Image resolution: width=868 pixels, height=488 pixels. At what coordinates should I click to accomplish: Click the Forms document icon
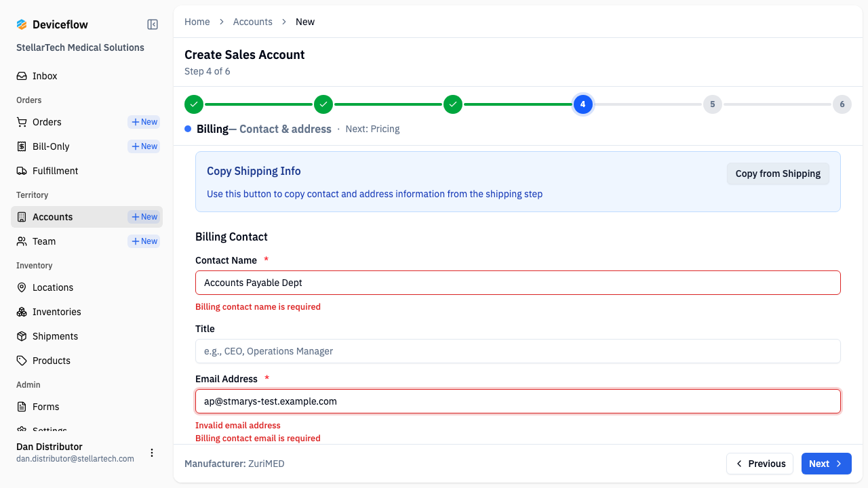tap(22, 407)
